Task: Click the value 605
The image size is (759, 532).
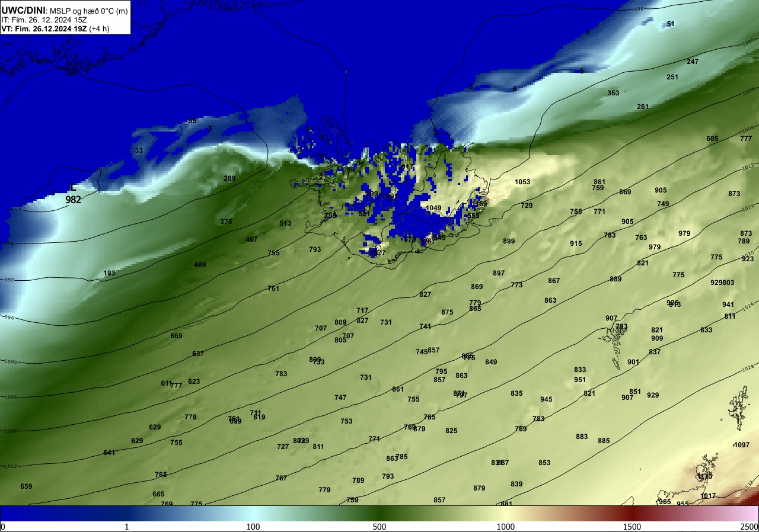Action: click(712, 139)
